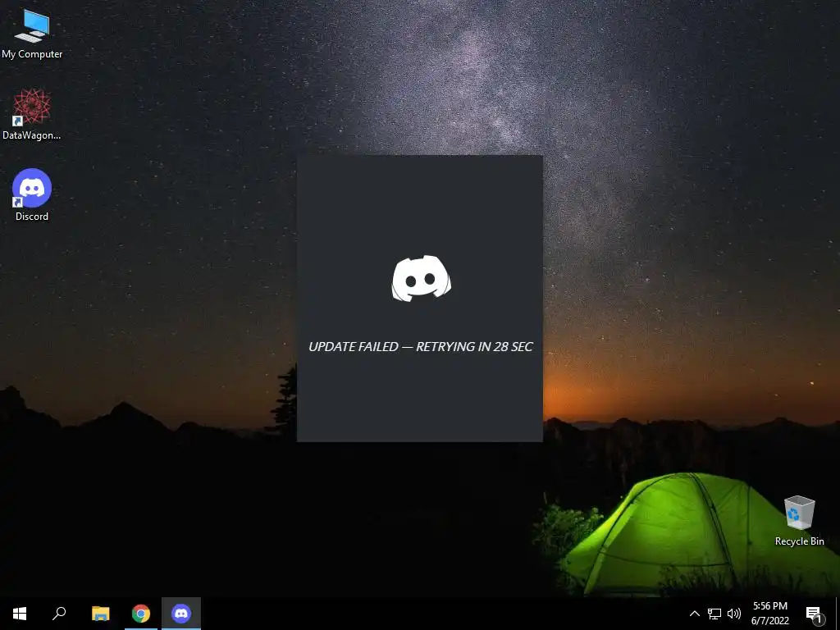Image resolution: width=840 pixels, height=630 pixels.
Task: Select the Recycle Bin icon
Action: coord(799,521)
